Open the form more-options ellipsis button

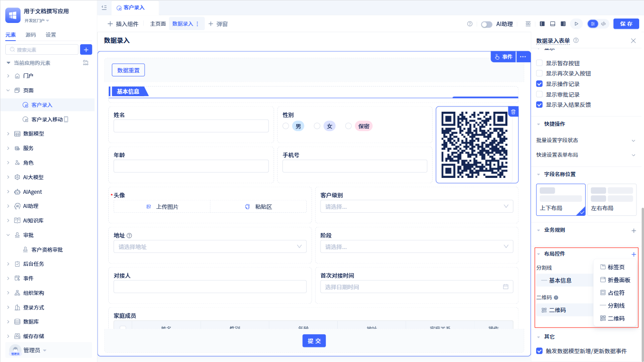click(x=523, y=57)
